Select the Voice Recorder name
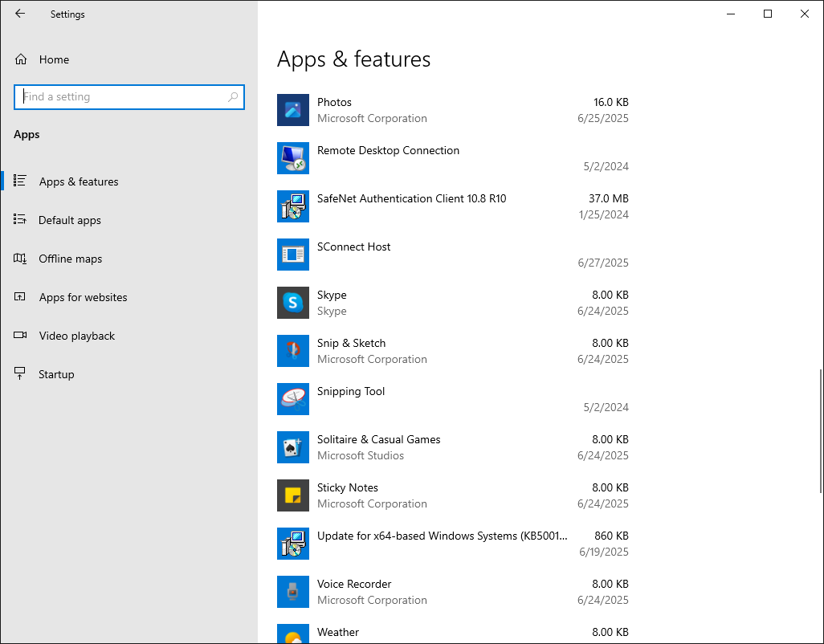The image size is (824, 644). click(x=353, y=584)
